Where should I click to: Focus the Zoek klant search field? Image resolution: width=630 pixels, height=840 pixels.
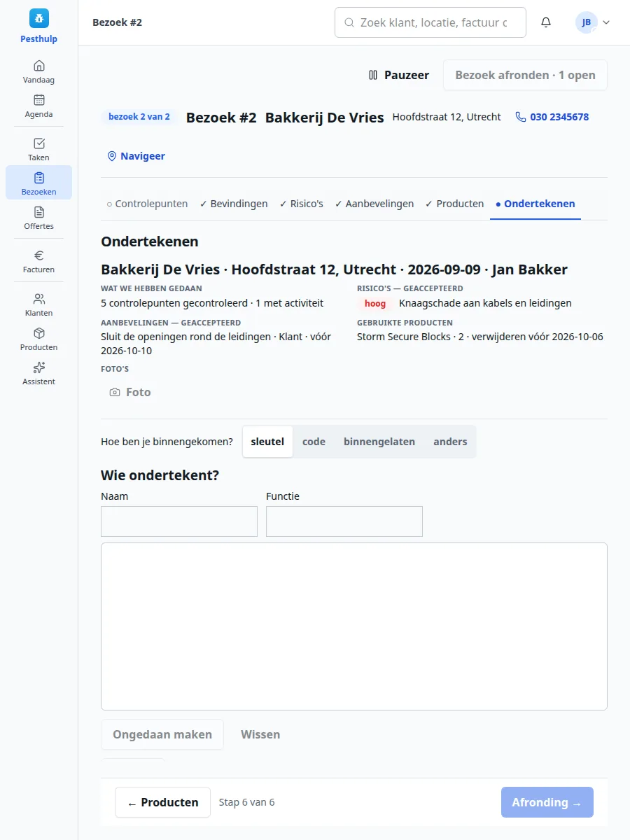coord(430,22)
